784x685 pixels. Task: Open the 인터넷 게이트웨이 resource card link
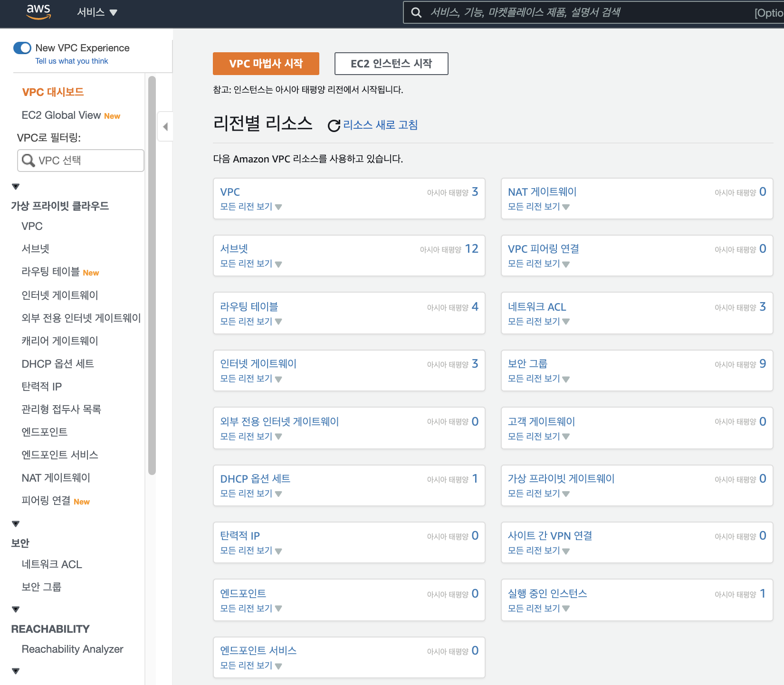pyautogui.click(x=258, y=364)
